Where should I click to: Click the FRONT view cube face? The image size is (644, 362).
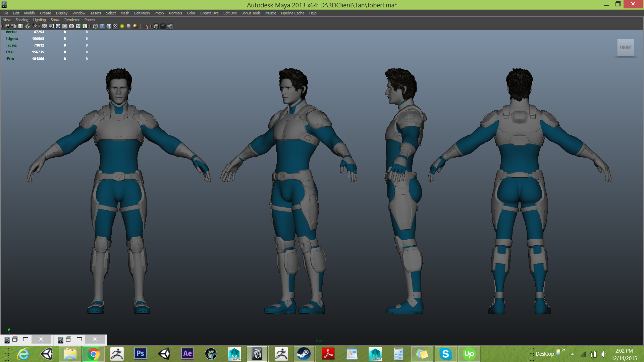coord(626,48)
